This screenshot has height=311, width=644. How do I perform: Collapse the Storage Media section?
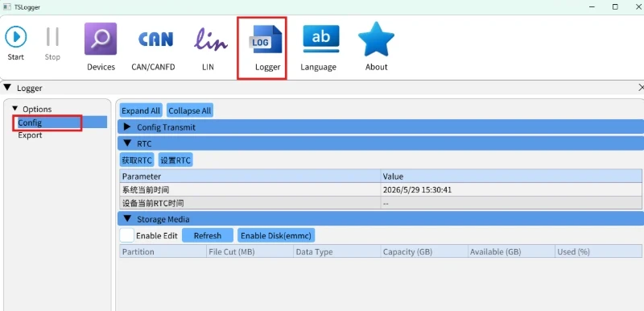pyautogui.click(x=127, y=219)
